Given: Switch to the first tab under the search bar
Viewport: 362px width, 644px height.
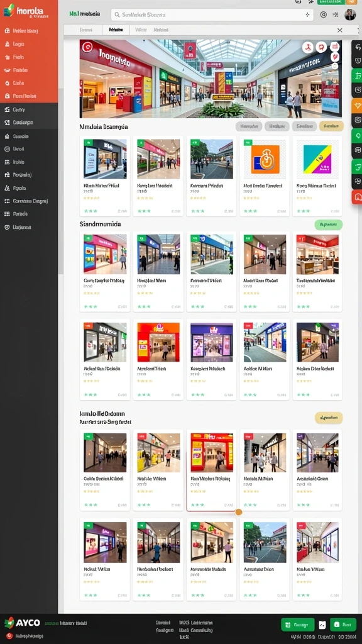Looking at the screenshot, I should coord(86,30).
